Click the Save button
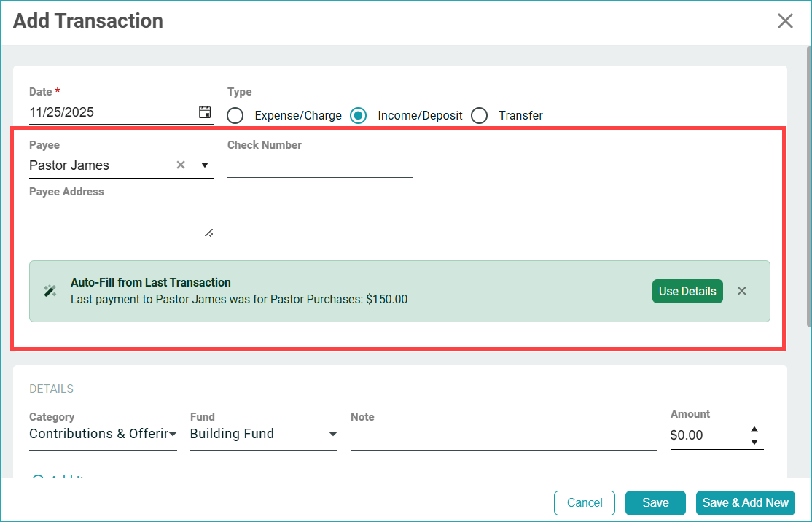Image resolution: width=812 pixels, height=522 pixels. (x=655, y=502)
